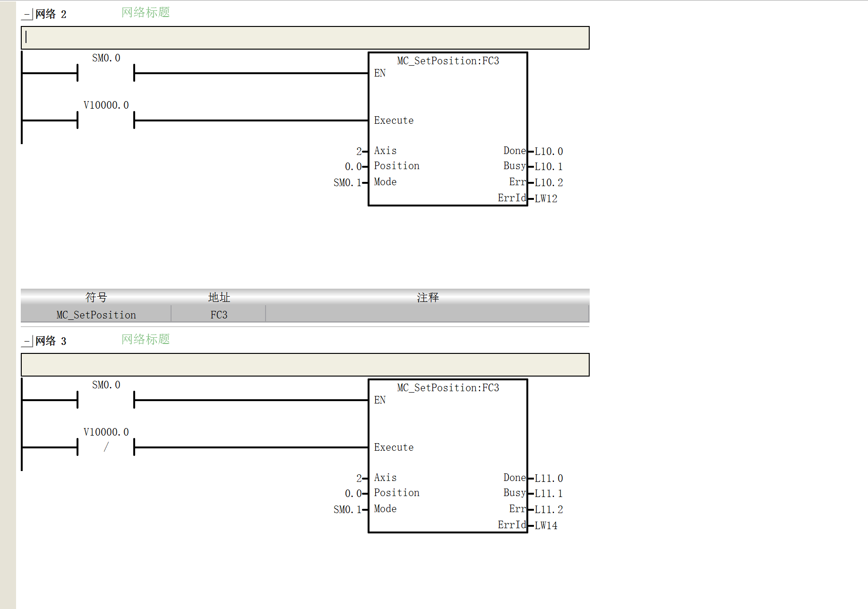The image size is (868, 609).
Task: Select the L10.1 output operand
Action: coord(549,167)
